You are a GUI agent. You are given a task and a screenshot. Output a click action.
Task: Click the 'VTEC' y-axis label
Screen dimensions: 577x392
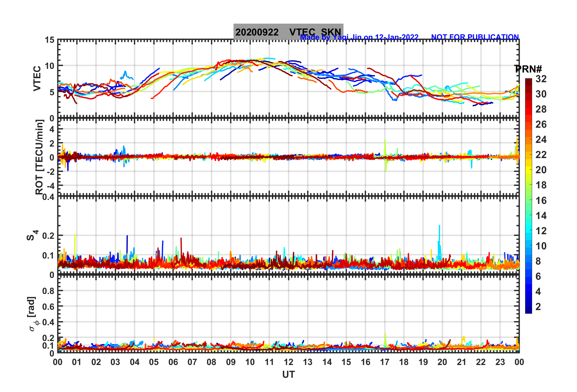pyautogui.click(x=37, y=79)
